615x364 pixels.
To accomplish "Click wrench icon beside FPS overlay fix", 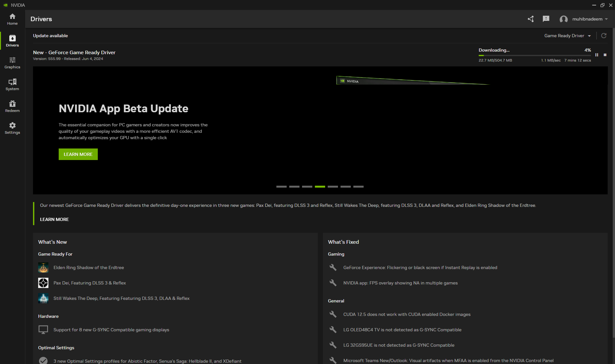I will [333, 283].
